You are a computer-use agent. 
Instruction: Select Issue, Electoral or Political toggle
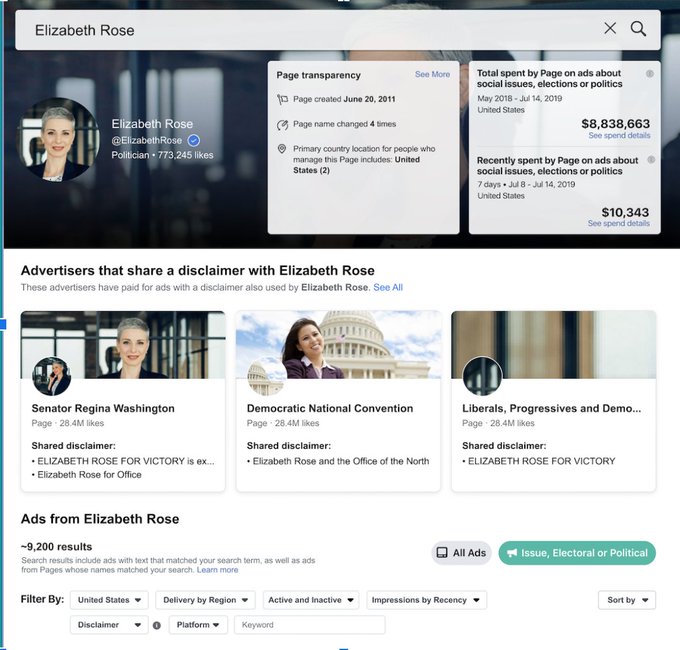(x=577, y=553)
